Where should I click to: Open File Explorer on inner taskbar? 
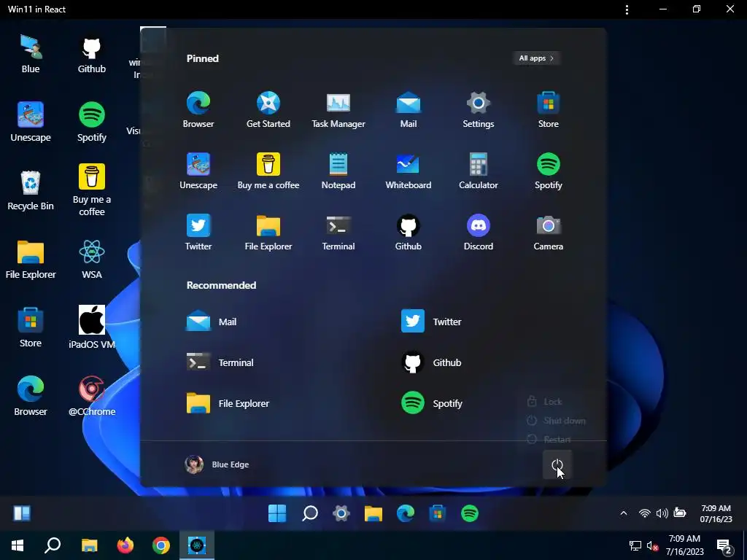[x=373, y=513]
